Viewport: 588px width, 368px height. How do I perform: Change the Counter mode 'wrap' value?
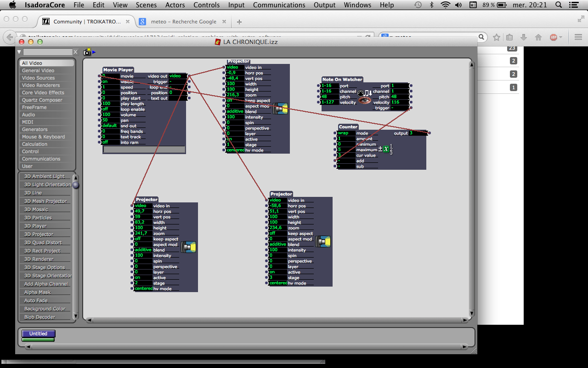(346, 133)
